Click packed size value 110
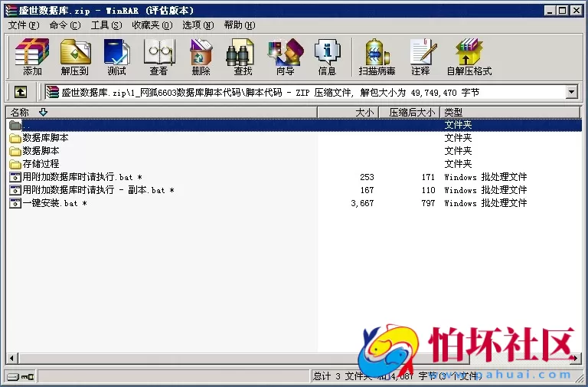Viewport: 588px width, 387px height. coord(428,190)
